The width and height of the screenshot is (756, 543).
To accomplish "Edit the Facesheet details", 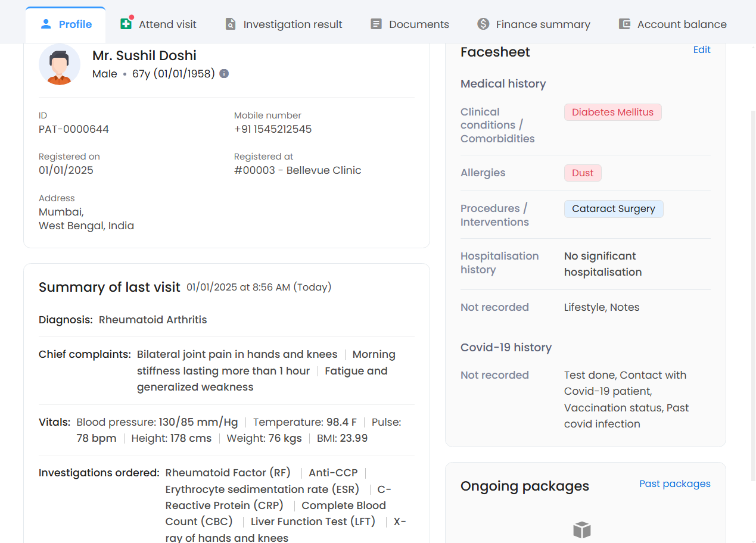I will [x=702, y=50].
